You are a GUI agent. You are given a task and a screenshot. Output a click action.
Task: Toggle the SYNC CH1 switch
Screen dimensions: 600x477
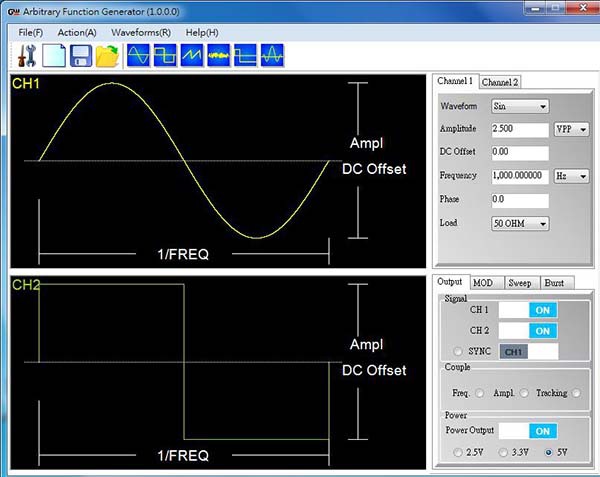point(529,352)
